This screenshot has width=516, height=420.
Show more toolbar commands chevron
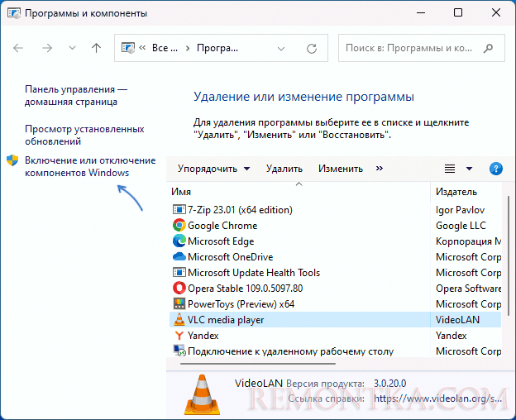pos(380,169)
